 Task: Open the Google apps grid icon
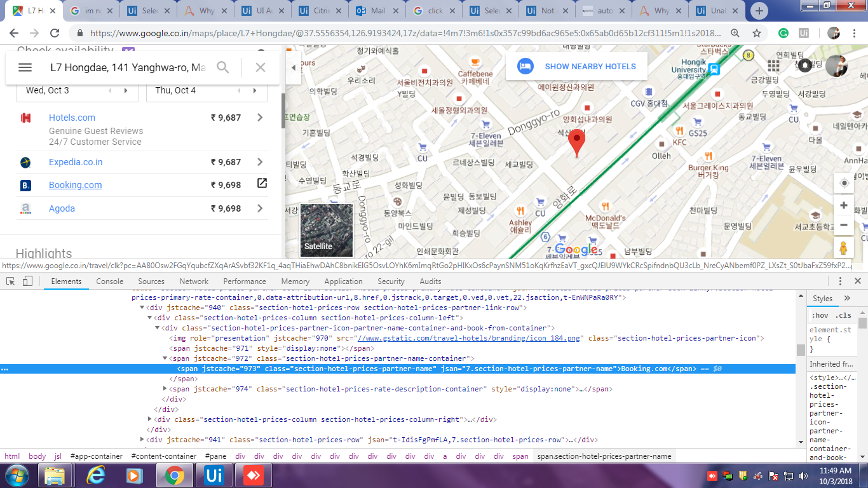tap(773, 66)
